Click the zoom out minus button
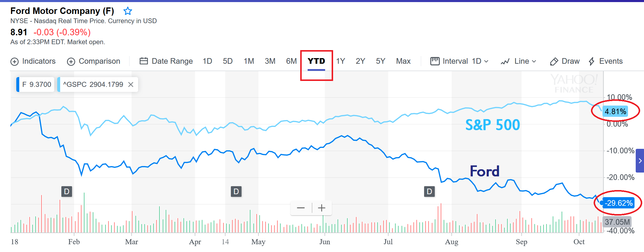This screenshot has width=644, height=252. pos(301,208)
